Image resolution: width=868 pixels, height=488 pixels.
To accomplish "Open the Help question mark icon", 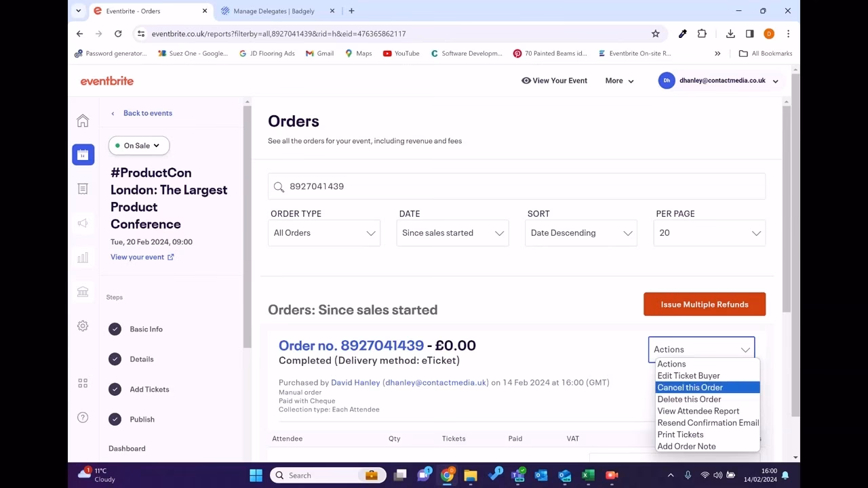I will point(83,418).
